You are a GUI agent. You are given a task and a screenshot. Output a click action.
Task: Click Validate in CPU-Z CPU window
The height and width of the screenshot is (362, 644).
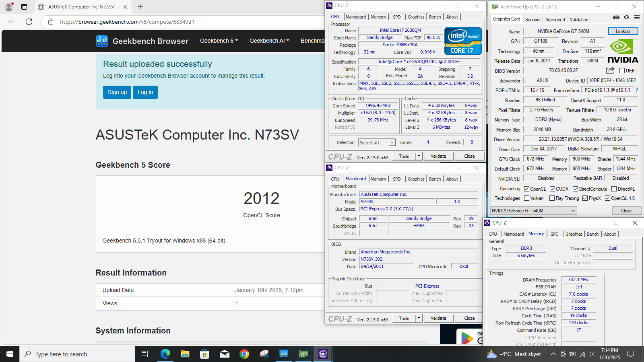pos(438,156)
